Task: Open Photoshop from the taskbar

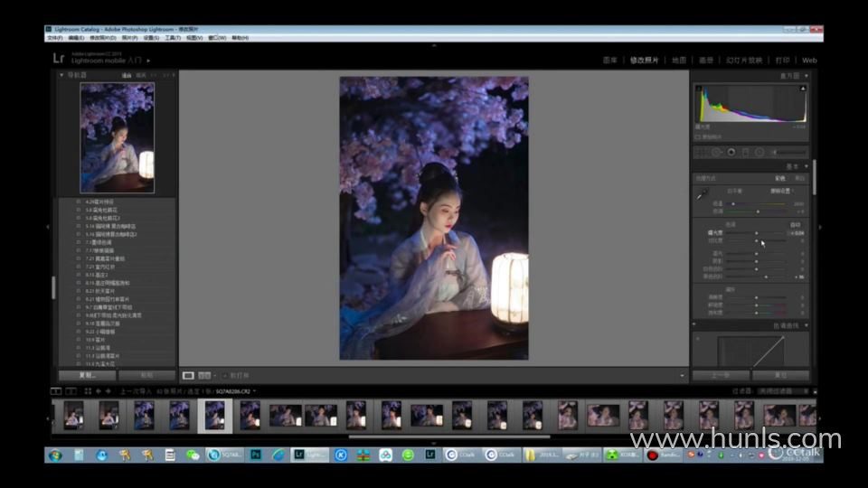Action: [256, 455]
